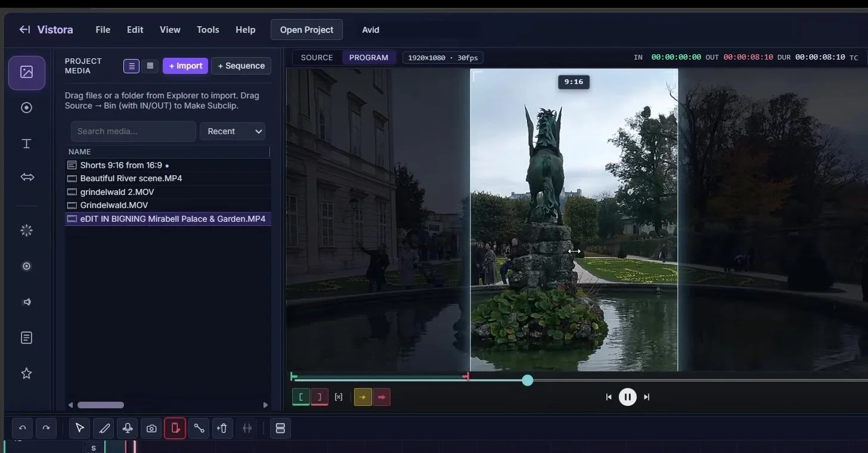Screen dimensions: 868x453
Task: Click the Avid preset label
Action: 371,30
